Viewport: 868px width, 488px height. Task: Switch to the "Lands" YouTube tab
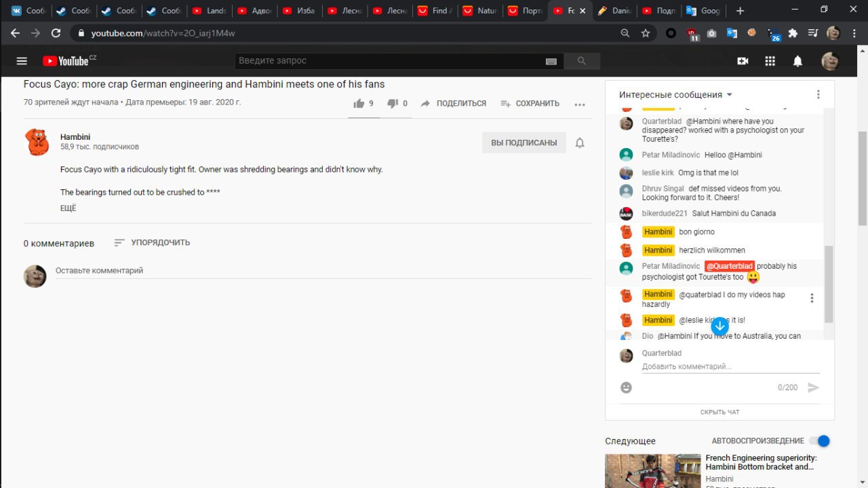click(210, 11)
